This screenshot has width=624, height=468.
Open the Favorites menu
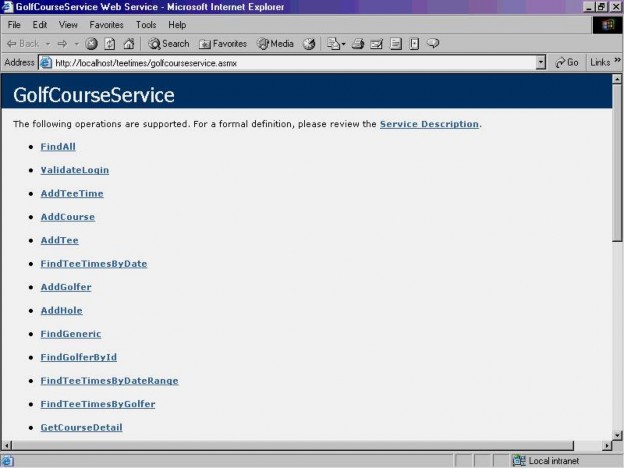[x=106, y=24]
